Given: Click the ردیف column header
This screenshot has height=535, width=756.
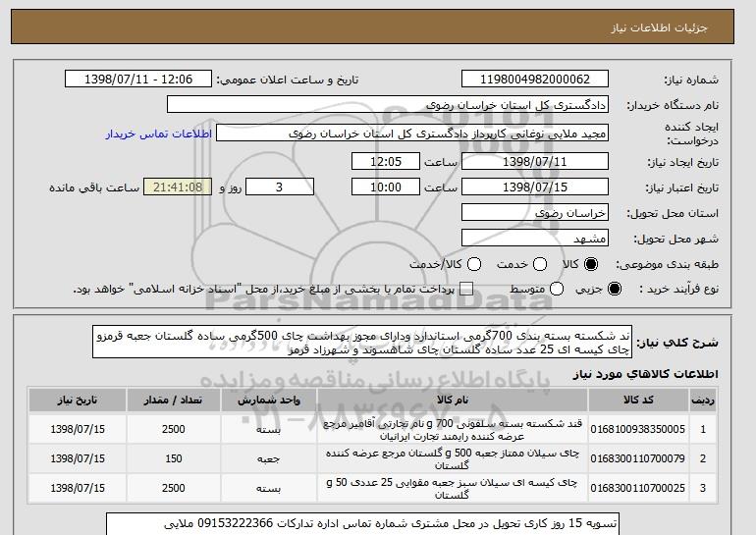Looking at the screenshot, I should point(702,401).
